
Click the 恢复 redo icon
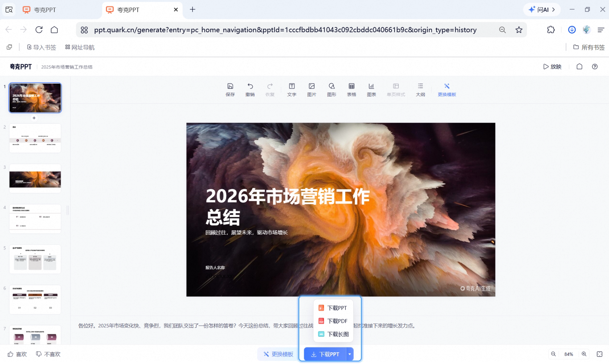click(x=270, y=90)
